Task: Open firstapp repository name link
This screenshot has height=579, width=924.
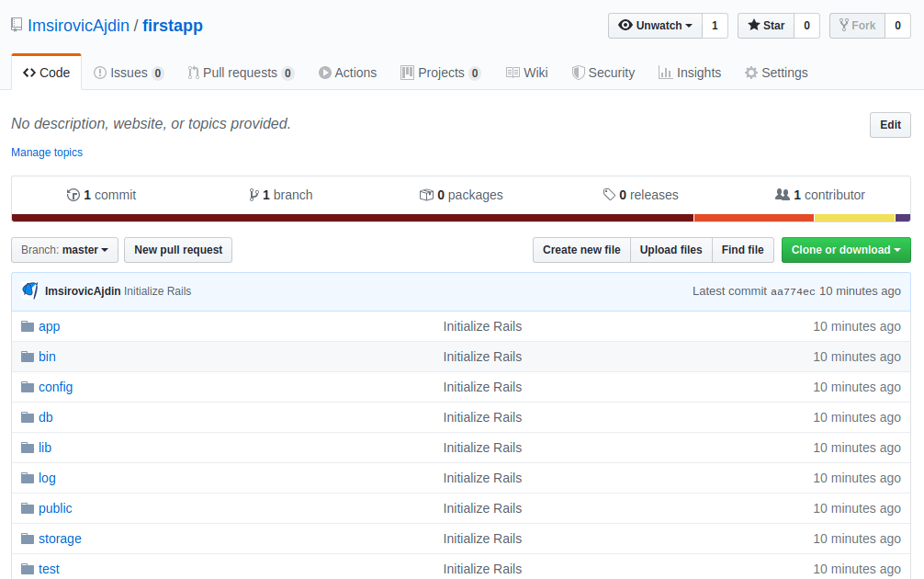Action: pos(173,26)
